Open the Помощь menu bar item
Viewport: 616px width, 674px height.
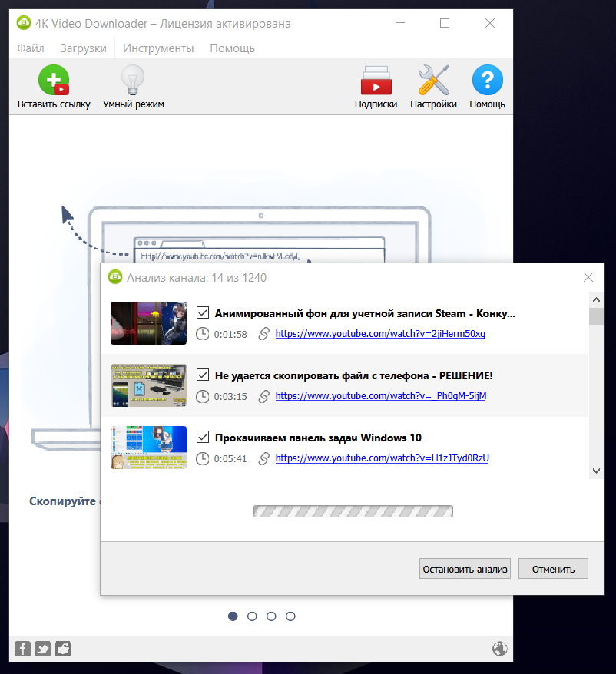click(x=232, y=48)
